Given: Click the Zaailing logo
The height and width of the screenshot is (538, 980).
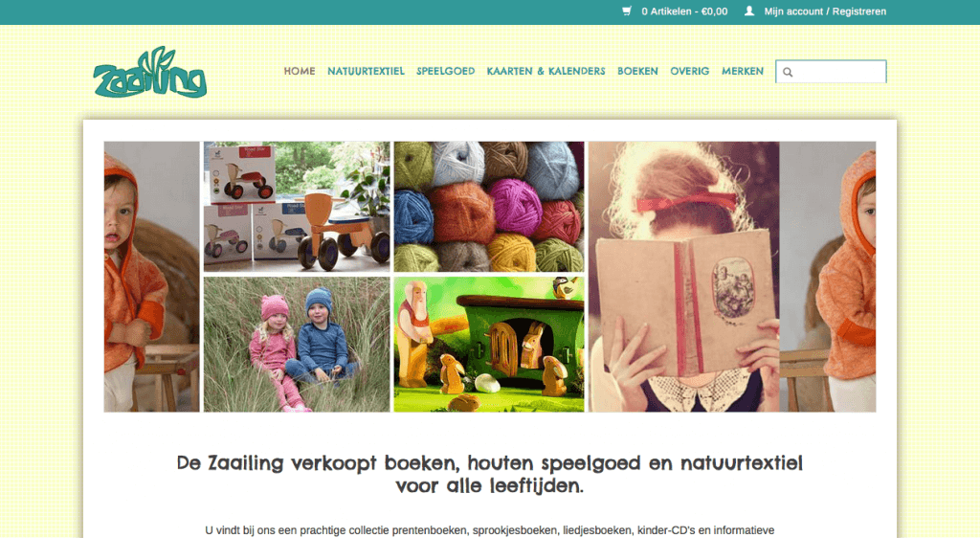Looking at the screenshot, I should (150, 72).
